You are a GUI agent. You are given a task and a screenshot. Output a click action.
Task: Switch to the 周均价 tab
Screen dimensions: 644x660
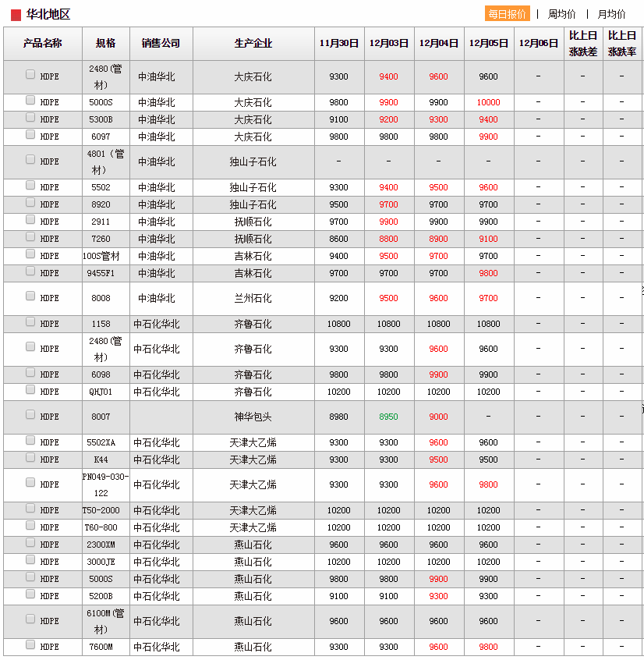(x=561, y=14)
